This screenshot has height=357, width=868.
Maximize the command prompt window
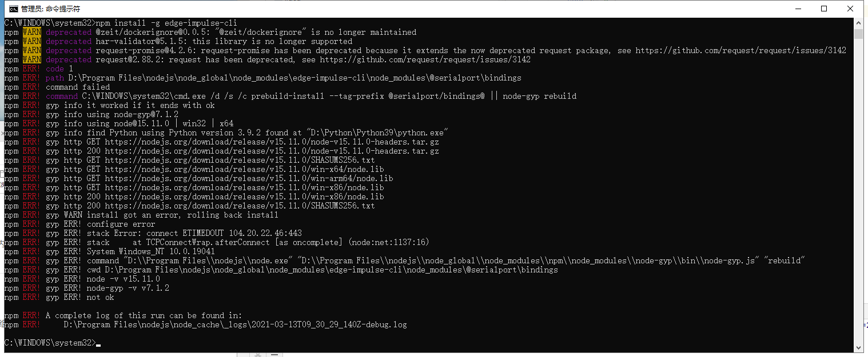[824, 9]
